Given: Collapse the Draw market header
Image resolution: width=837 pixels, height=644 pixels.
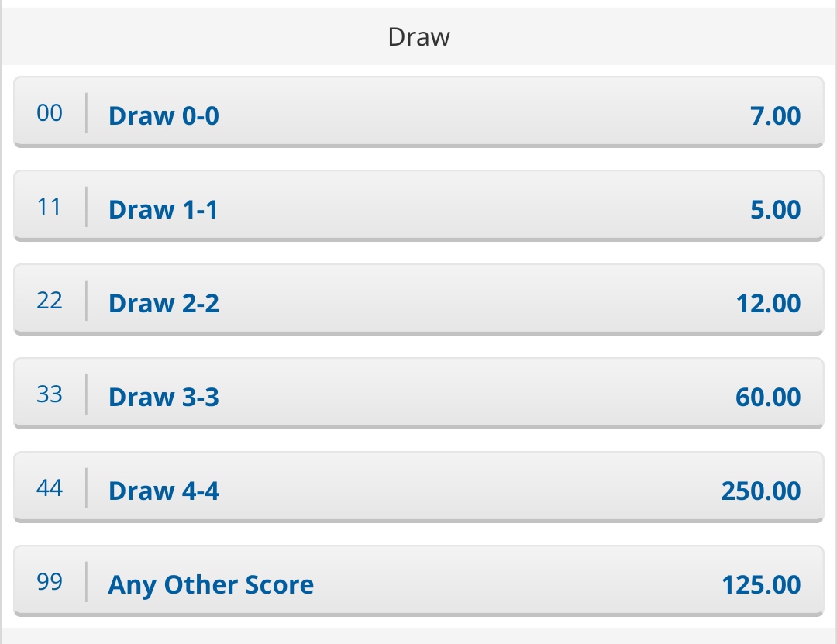Looking at the screenshot, I should [418, 36].
